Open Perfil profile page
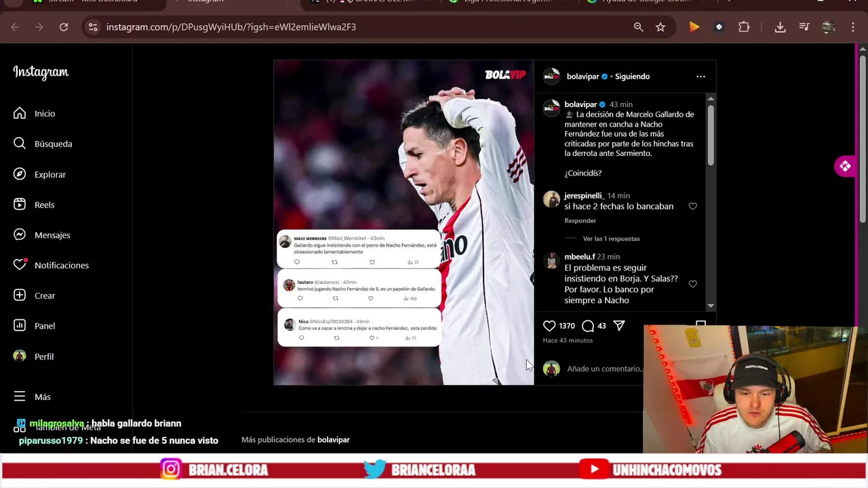Image resolution: width=868 pixels, height=488 pixels. [34, 357]
